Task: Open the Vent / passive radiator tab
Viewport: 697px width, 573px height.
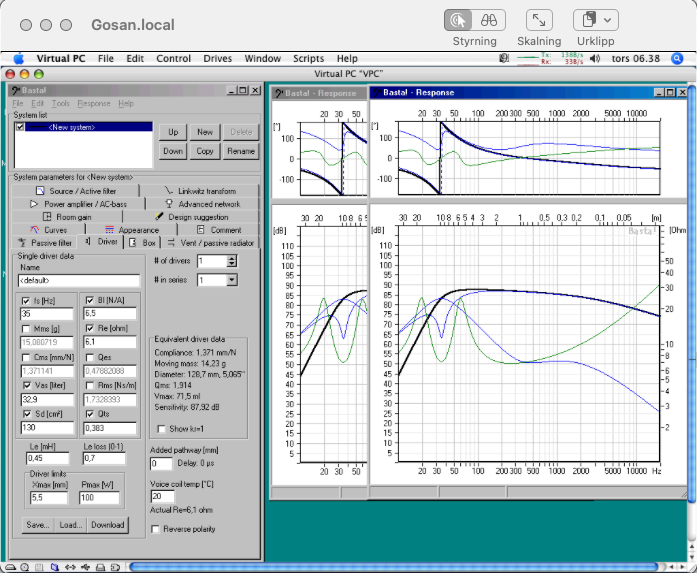Action: pos(210,243)
